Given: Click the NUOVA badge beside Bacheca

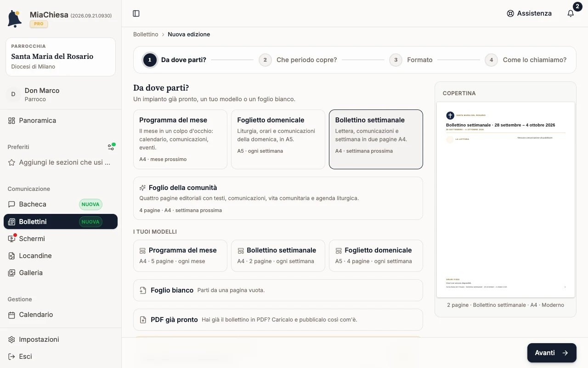Looking at the screenshot, I should pyautogui.click(x=90, y=204).
